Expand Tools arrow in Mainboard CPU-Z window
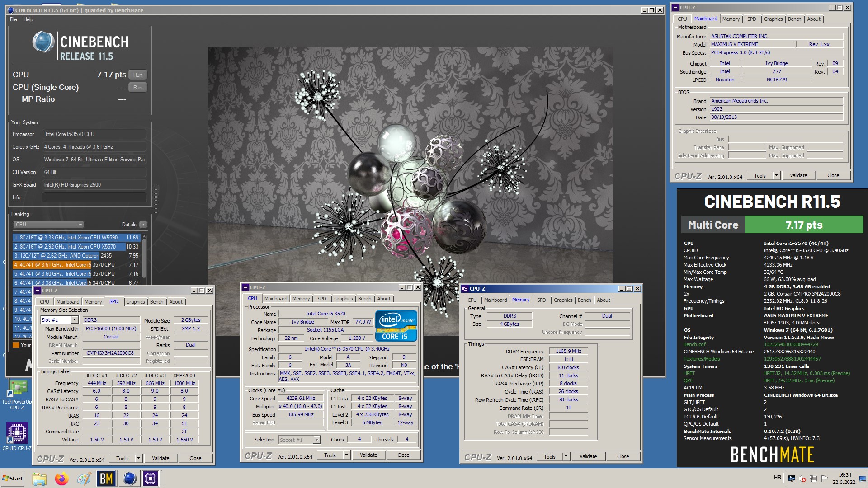 click(x=777, y=175)
